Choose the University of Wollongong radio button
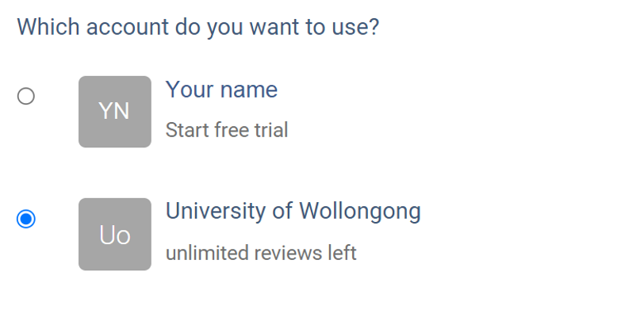The image size is (644, 325). click(x=26, y=219)
